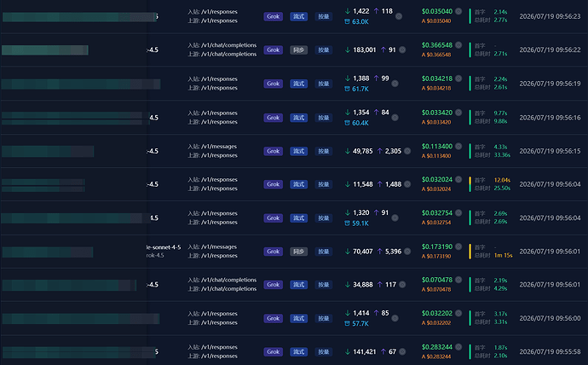The height and width of the screenshot is (365, 588).
Task: Click the info icon next to cost $0.366548
Action: pos(458,45)
